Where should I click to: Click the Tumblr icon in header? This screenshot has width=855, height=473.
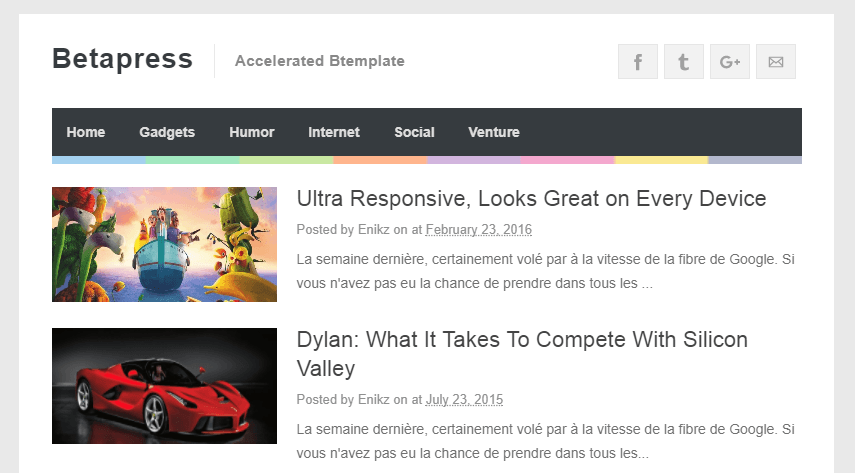683,62
